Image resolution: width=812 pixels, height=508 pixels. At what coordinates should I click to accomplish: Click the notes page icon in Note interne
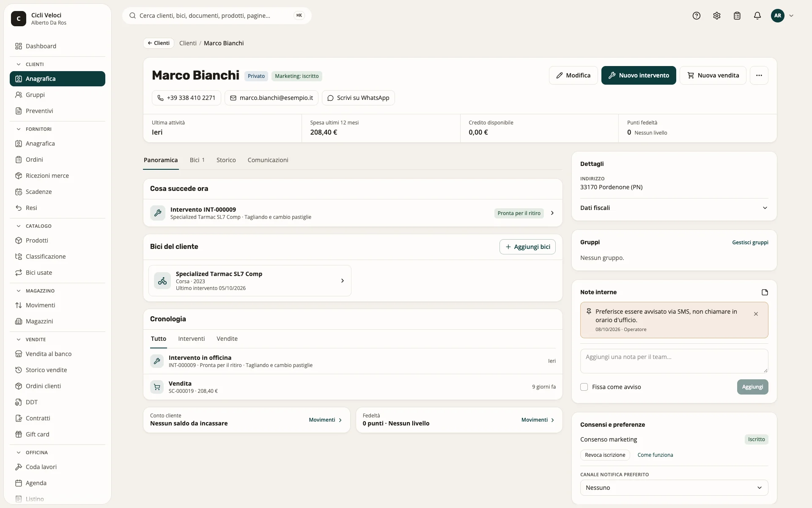tap(765, 292)
